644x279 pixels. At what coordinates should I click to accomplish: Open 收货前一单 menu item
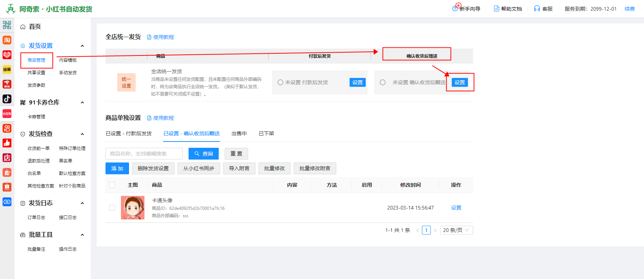(x=39, y=149)
